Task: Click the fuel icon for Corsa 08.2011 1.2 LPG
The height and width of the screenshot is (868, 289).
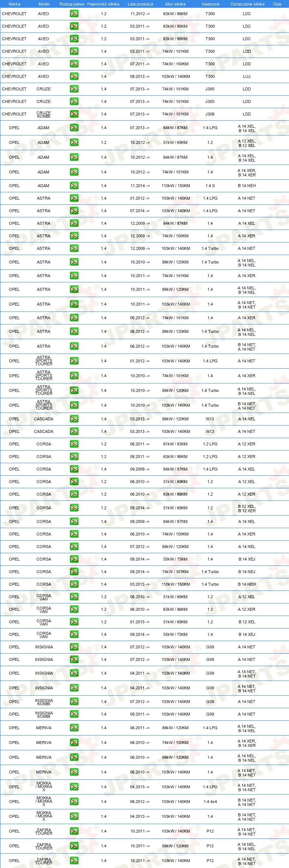Action: tap(74, 457)
